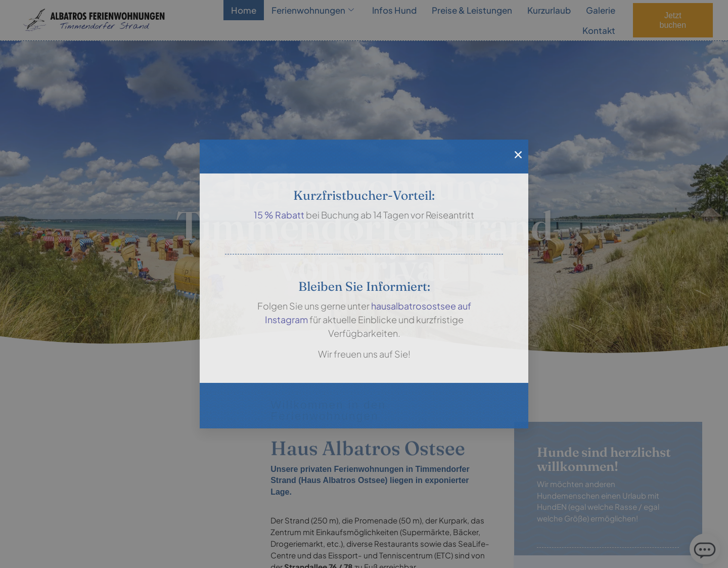The image size is (728, 568).
Task: Click the Jetzt buchen button
Action: click(672, 20)
